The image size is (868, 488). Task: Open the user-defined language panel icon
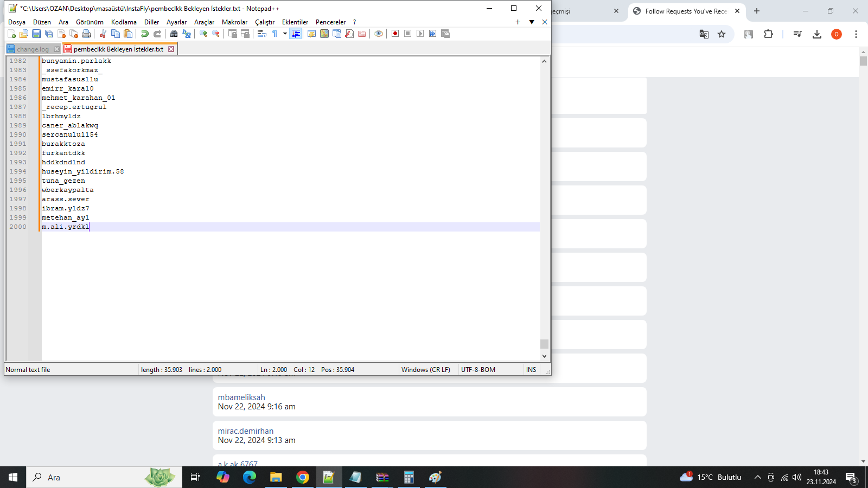[311, 34]
